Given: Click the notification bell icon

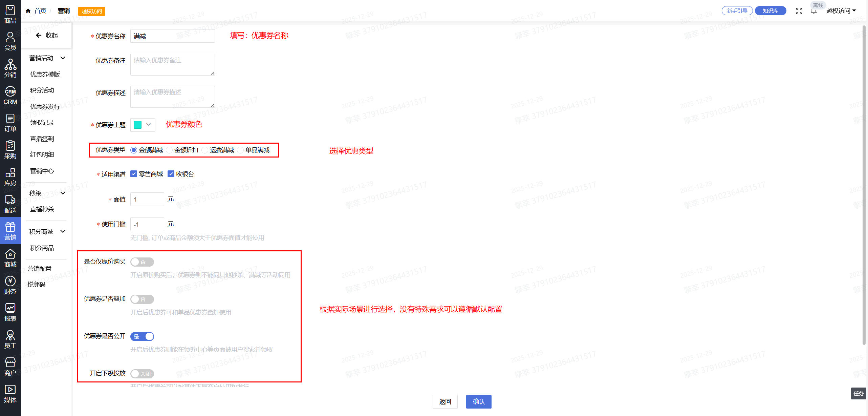Looking at the screenshot, I should click(x=814, y=11).
